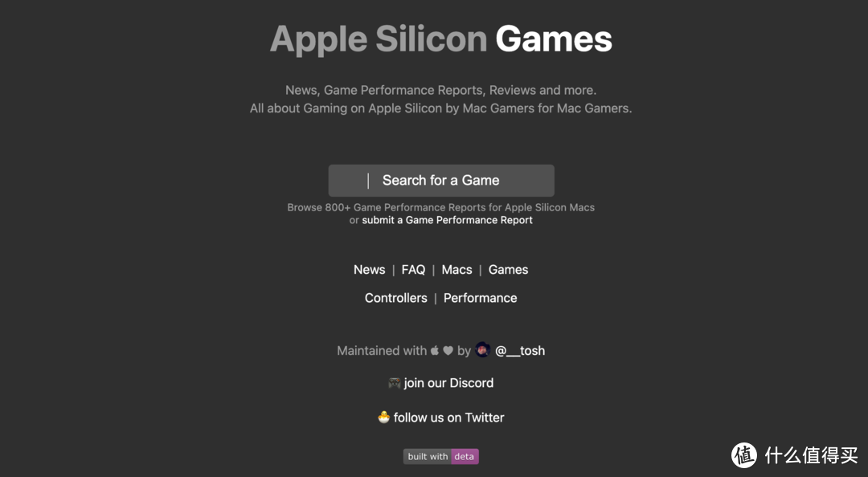Viewport: 868px width, 477px height.
Task: Select the Games navigation item
Action: point(508,269)
